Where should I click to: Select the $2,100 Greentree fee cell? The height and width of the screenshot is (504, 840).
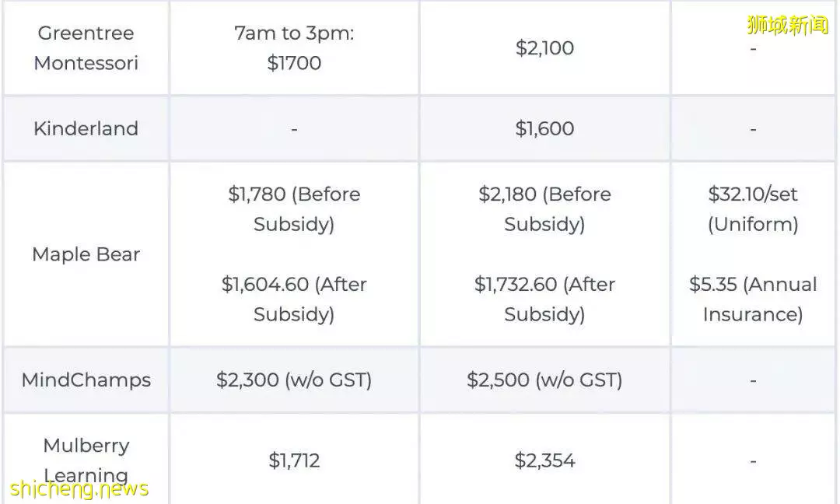point(544,48)
